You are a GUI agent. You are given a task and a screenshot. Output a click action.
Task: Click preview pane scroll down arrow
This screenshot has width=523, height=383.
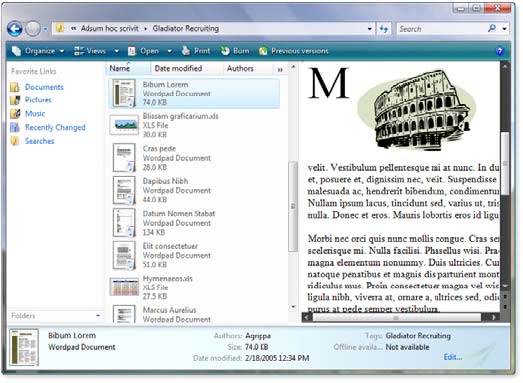tap(505, 286)
